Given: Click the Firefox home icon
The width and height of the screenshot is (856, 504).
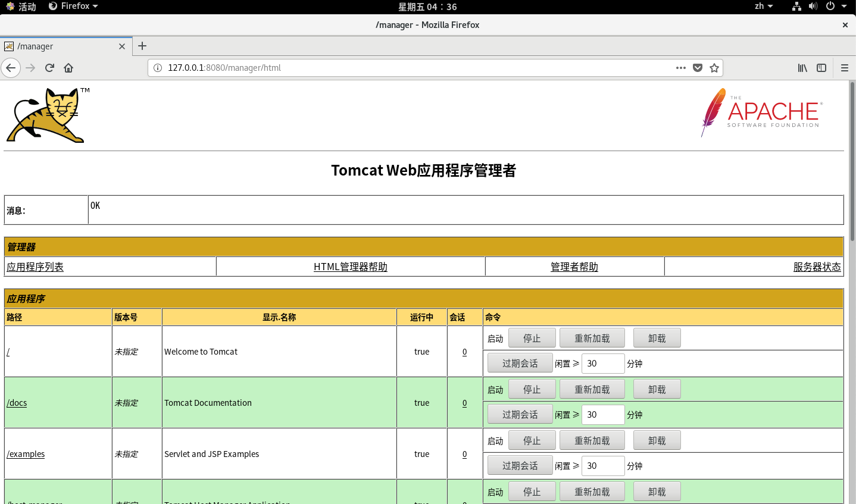Looking at the screenshot, I should pos(68,67).
